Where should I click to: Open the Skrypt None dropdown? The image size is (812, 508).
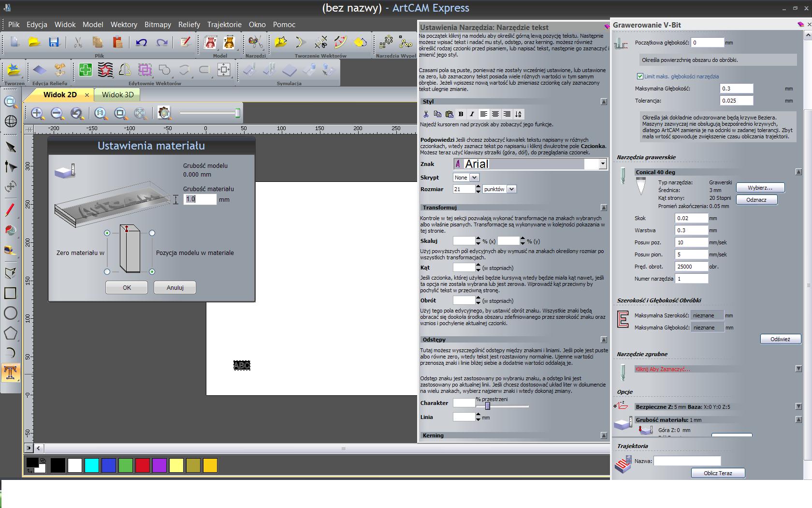pos(475,178)
